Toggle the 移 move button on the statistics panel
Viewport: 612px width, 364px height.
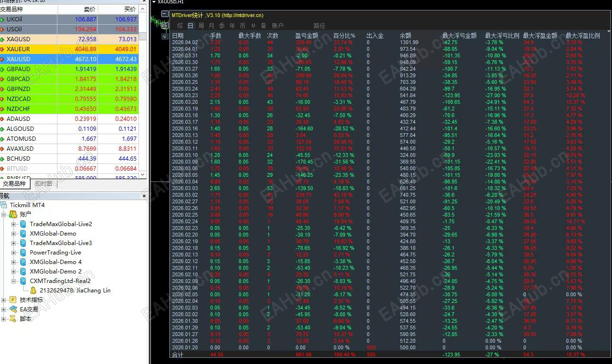point(165,26)
